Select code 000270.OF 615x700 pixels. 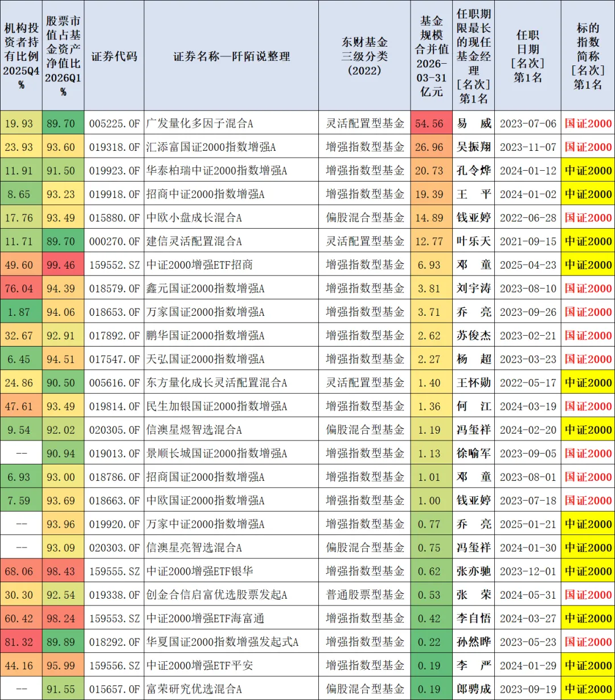click(x=114, y=241)
